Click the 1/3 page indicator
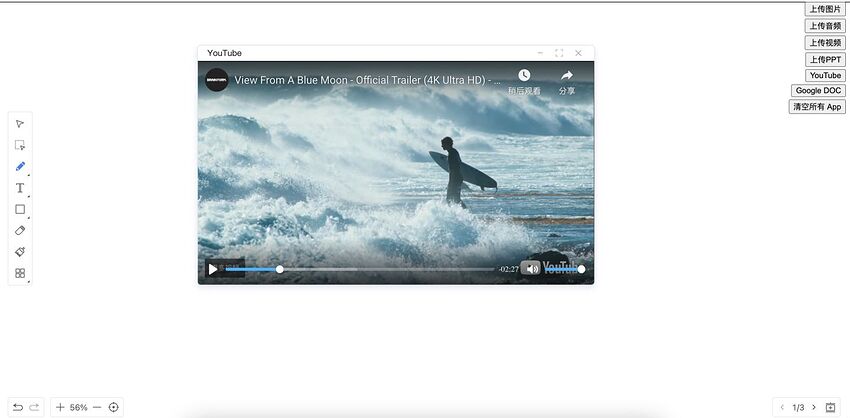 [x=798, y=407]
